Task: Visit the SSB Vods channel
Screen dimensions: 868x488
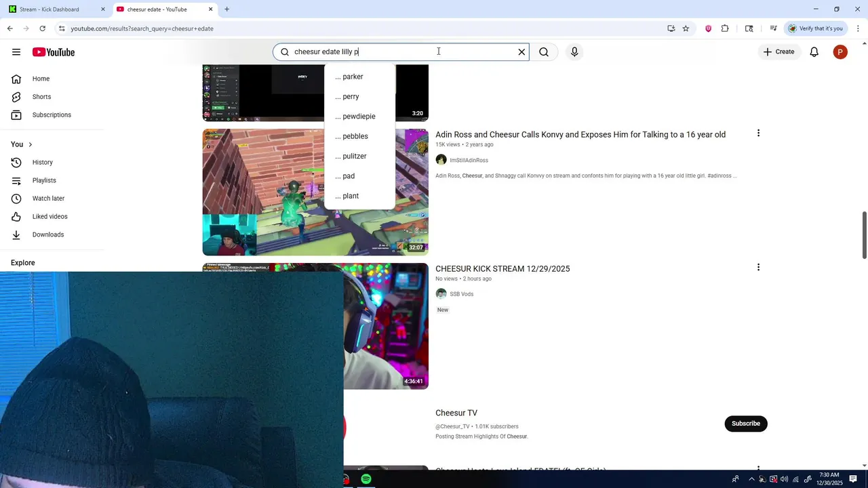Action: click(x=461, y=294)
